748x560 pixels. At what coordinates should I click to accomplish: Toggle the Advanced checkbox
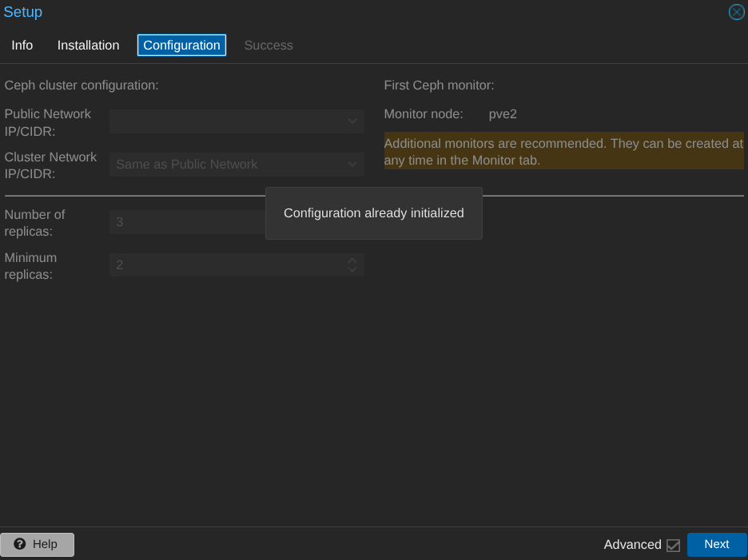[x=673, y=545]
